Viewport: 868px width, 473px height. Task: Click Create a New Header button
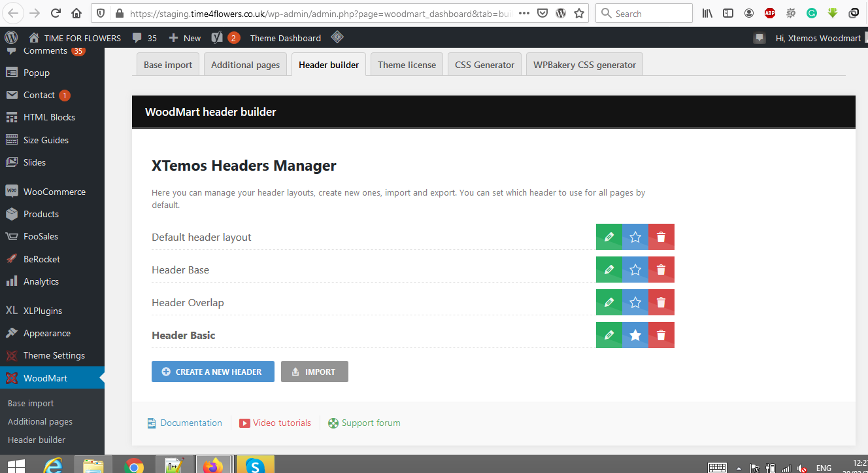[213, 372]
